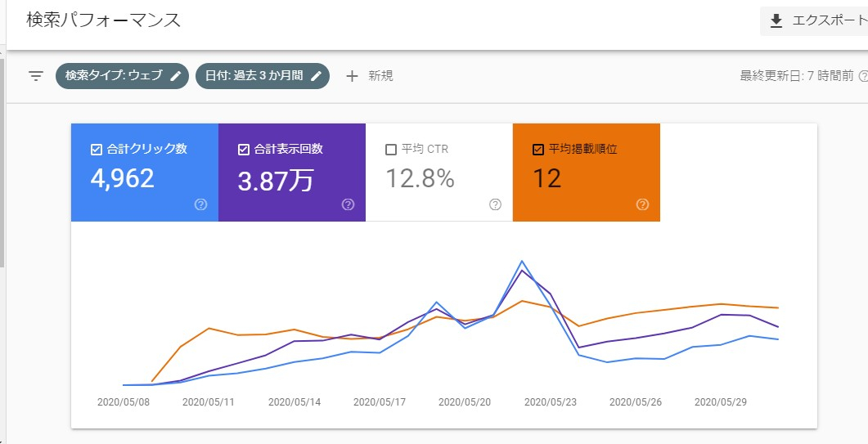Screen dimensions: 868x444
Task: Click the chart peak near 2020/05/22
Action: point(522,262)
